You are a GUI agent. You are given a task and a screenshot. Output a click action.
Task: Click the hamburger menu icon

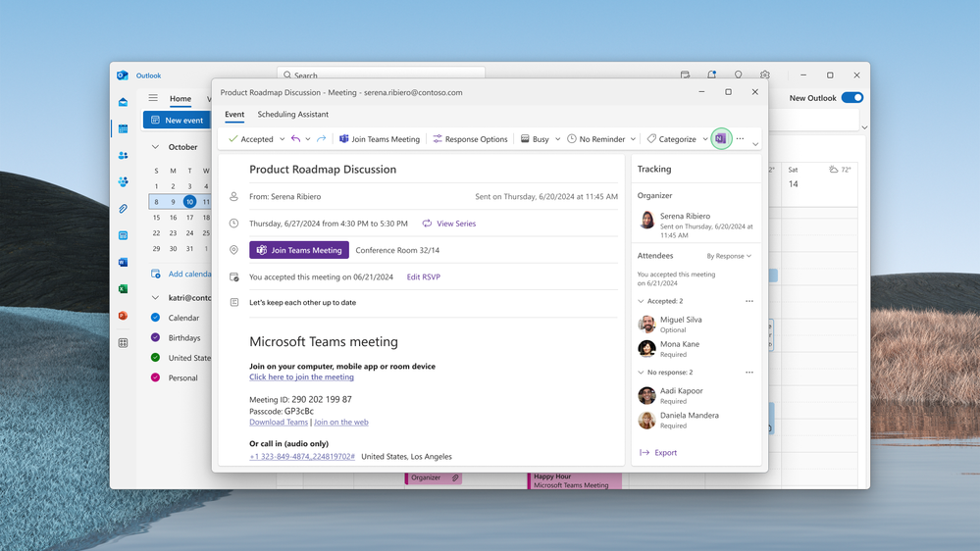(153, 98)
